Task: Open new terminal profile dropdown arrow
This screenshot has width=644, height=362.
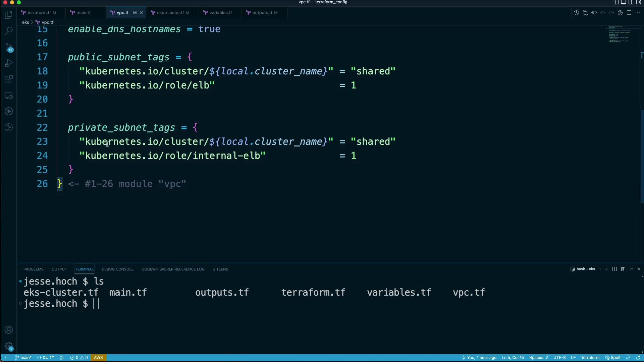Action: 606,269
